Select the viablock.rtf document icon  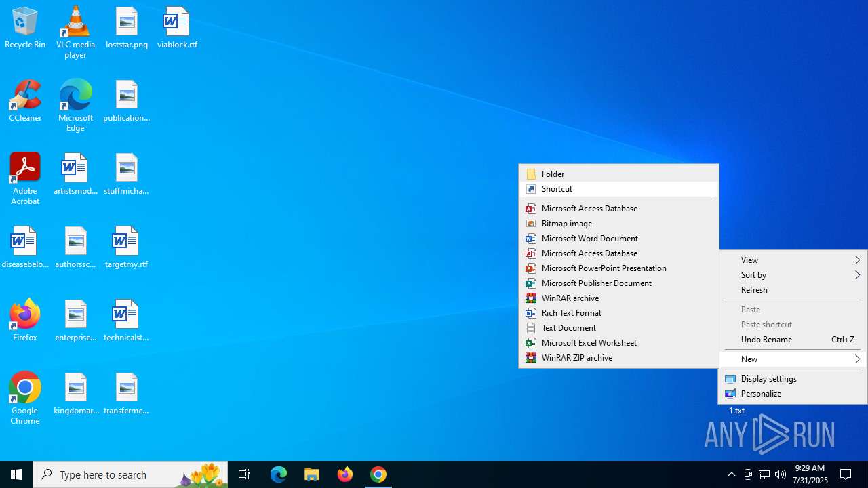[x=177, y=28]
